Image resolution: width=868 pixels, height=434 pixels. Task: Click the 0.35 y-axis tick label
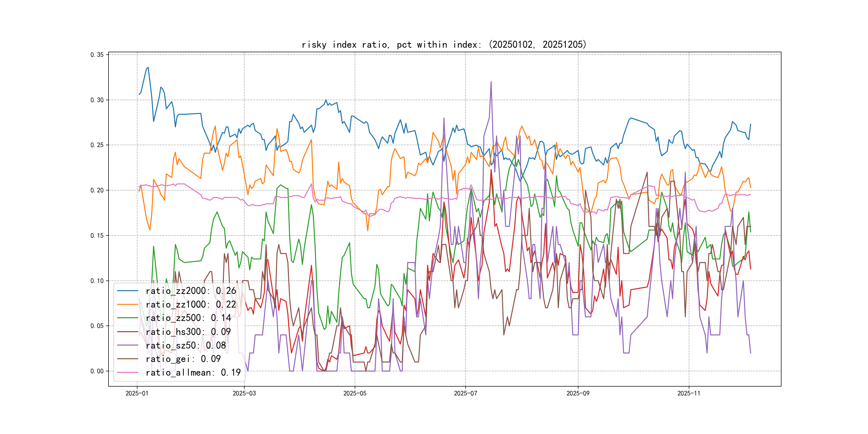97,55
